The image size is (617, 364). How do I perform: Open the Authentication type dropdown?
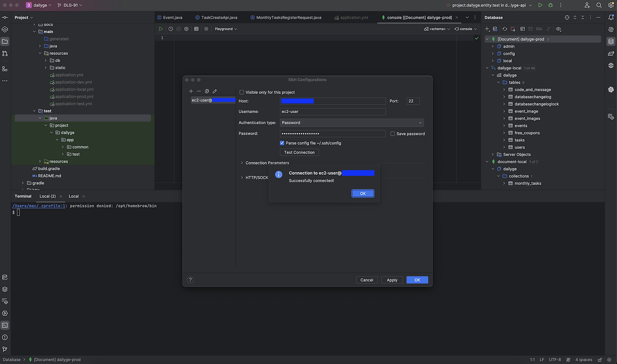[352, 123]
